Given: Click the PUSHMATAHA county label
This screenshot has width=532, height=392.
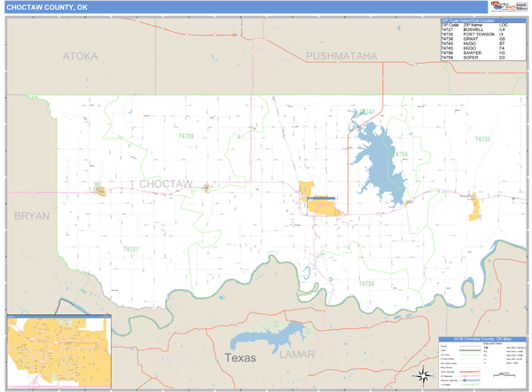Looking at the screenshot, I should pyautogui.click(x=341, y=56).
